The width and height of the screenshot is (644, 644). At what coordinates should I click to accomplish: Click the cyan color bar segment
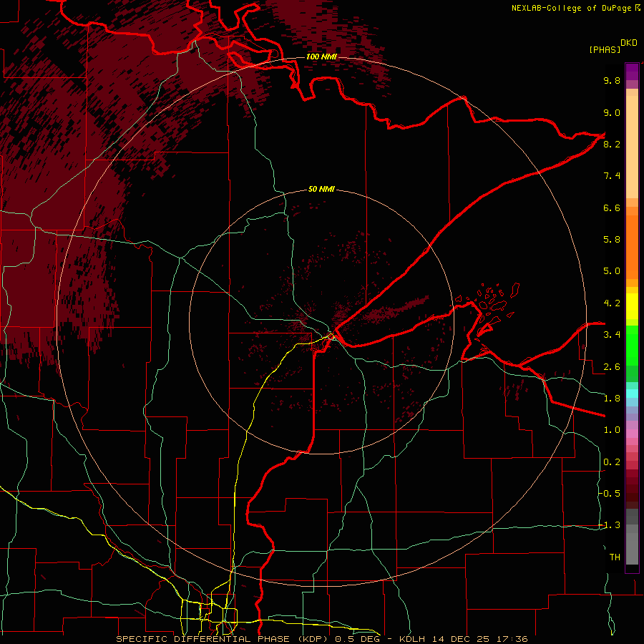tap(632, 394)
